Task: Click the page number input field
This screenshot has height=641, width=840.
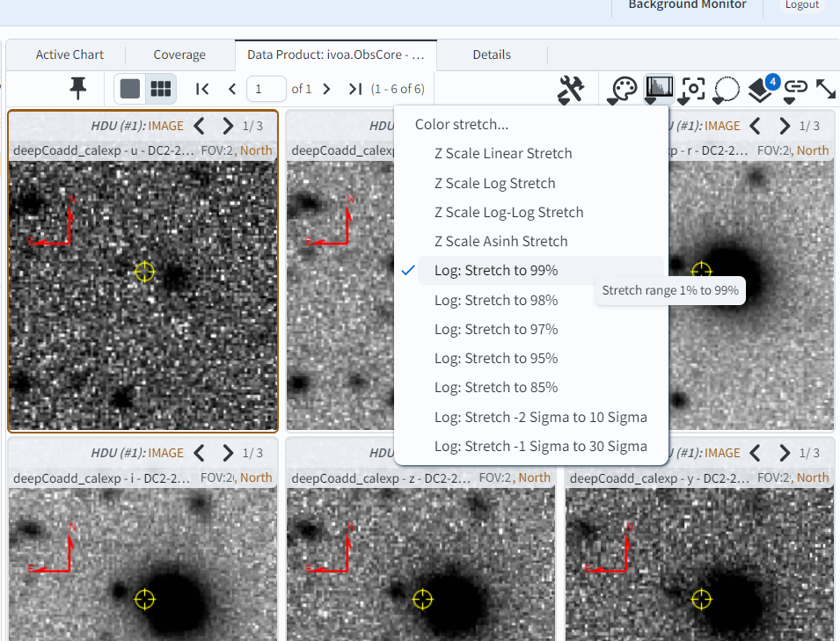Action: tap(266, 89)
